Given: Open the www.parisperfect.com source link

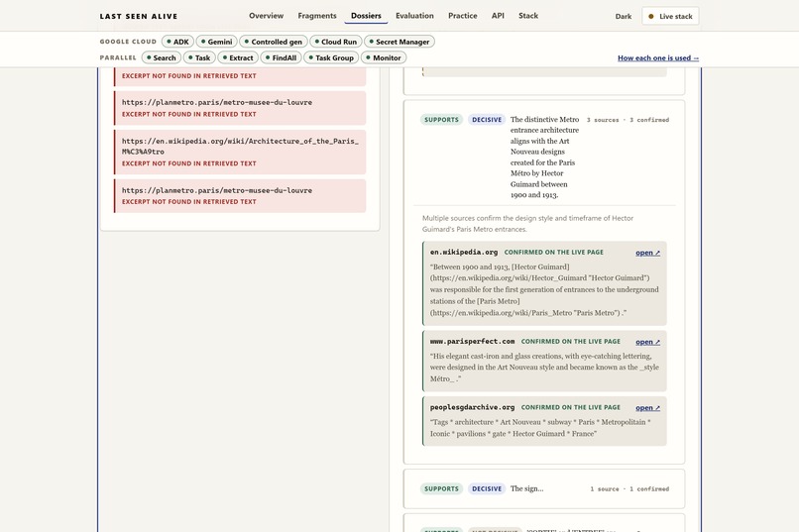Looking at the screenshot, I should pyautogui.click(x=647, y=342).
